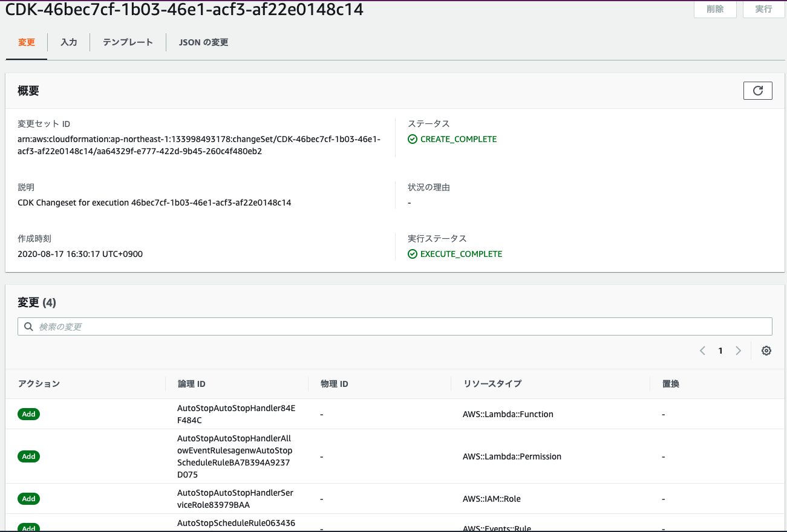Open the テンプレート tab
The image size is (787, 532).
pyautogui.click(x=127, y=42)
